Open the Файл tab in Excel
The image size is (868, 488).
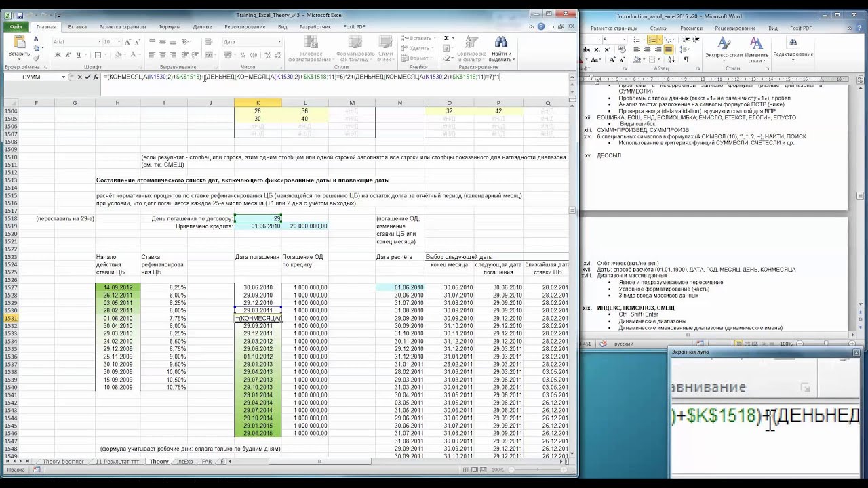coord(16,27)
